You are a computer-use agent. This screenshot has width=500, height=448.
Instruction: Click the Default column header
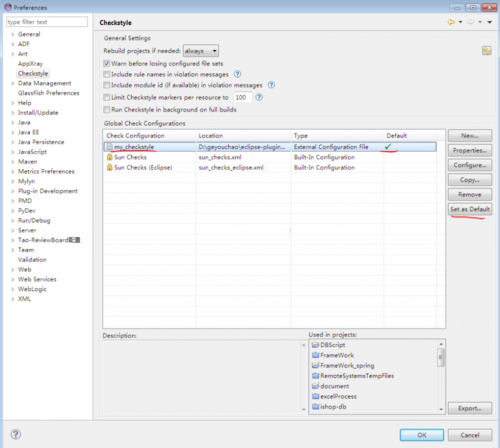coord(410,135)
